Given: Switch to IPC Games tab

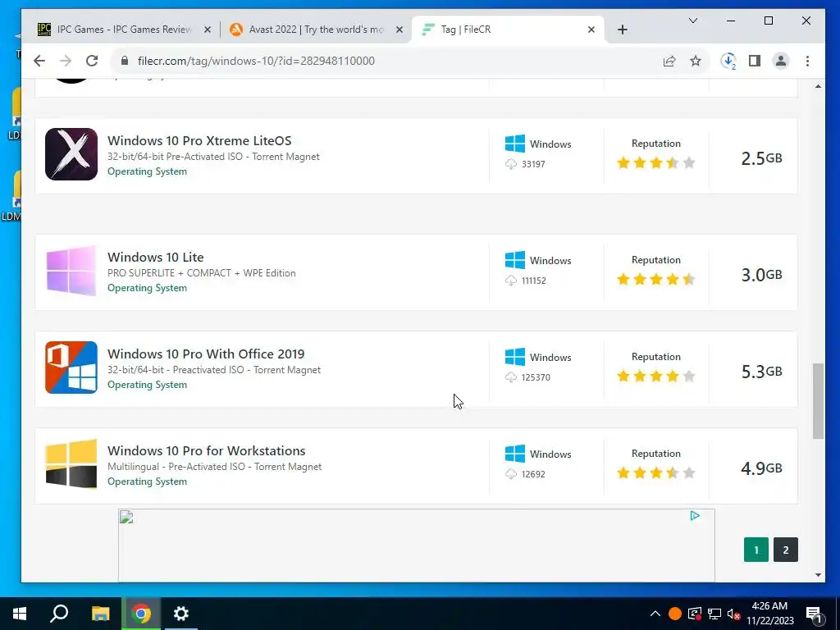Looking at the screenshot, I should [123, 30].
